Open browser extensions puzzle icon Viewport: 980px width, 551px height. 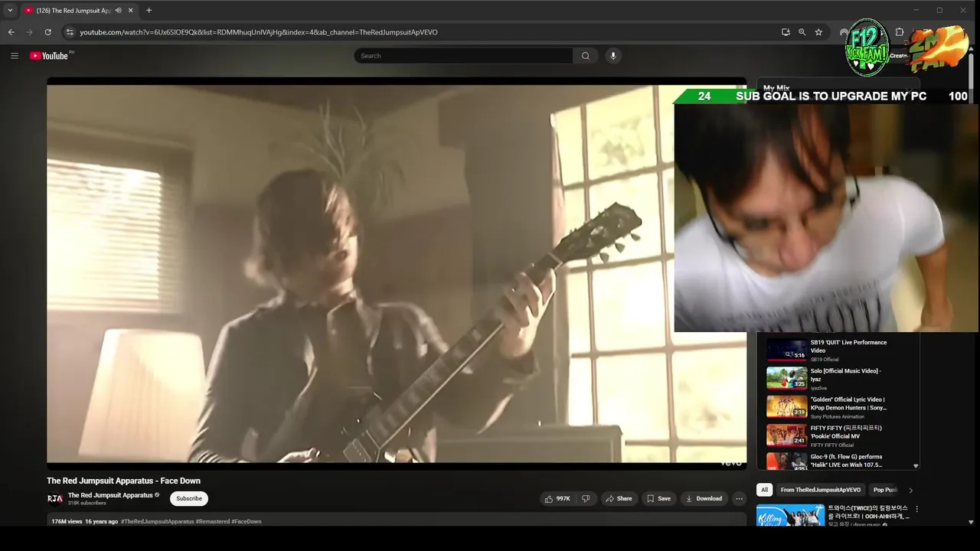900,32
